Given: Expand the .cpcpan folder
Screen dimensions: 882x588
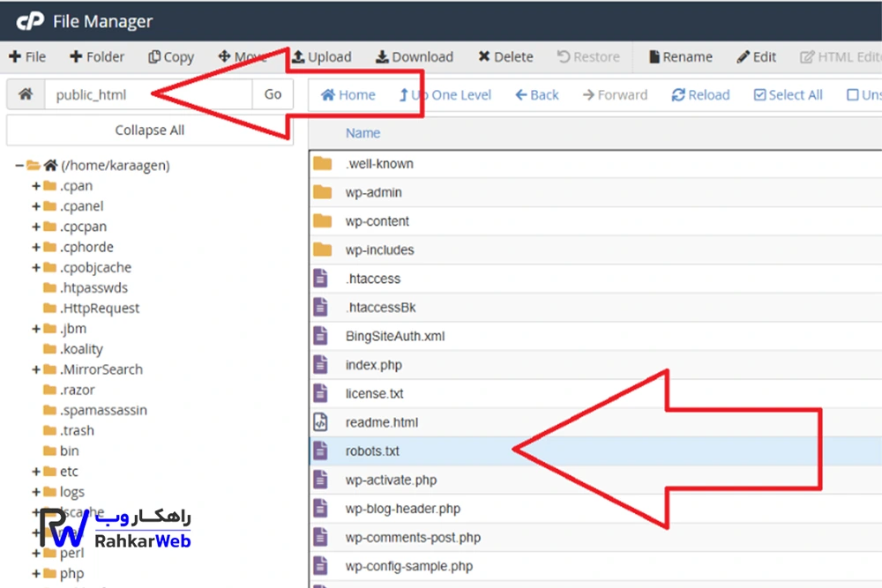Looking at the screenshot, I should tap(36, 227).
